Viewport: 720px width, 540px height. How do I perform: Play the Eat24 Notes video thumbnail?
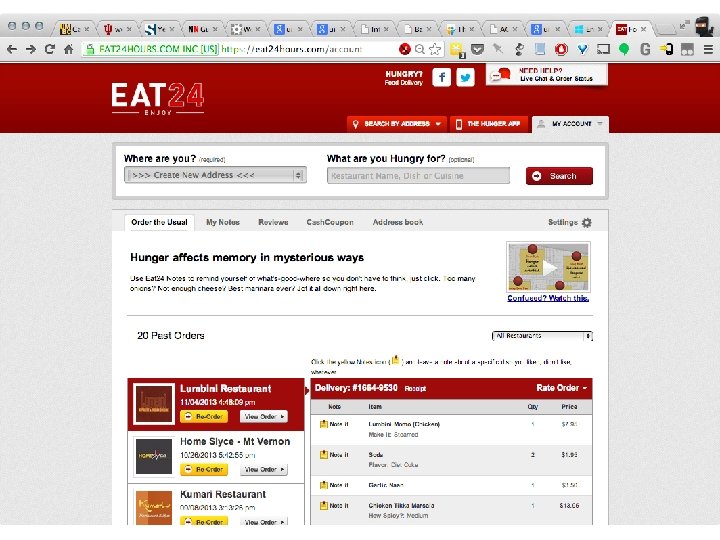(548, 267)
